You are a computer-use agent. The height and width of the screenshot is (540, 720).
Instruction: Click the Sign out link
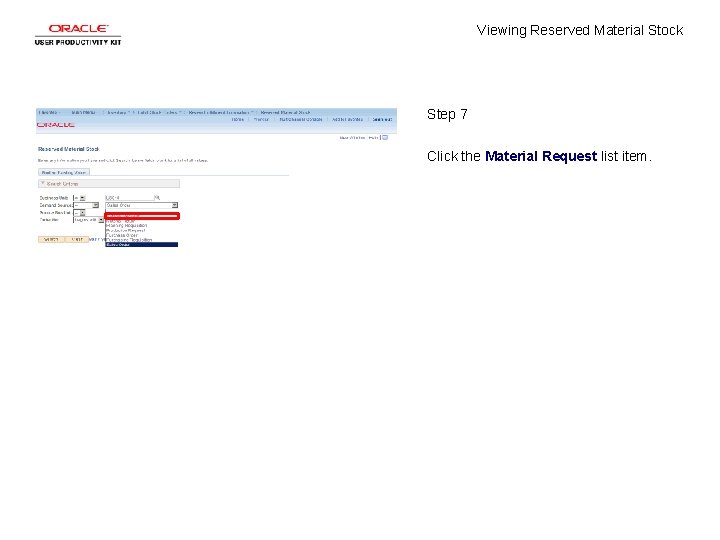382,119
